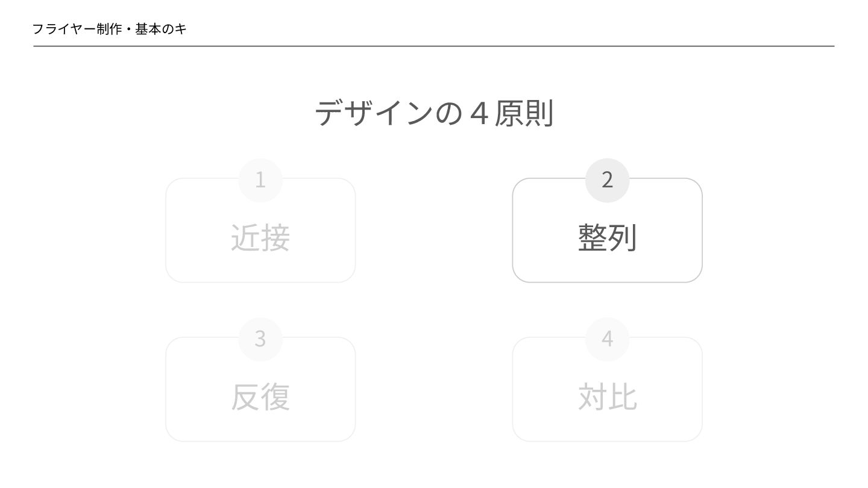868x488 pixels.
Task: Click the bottom border of the 近接 card
Action: click(260, 282)
